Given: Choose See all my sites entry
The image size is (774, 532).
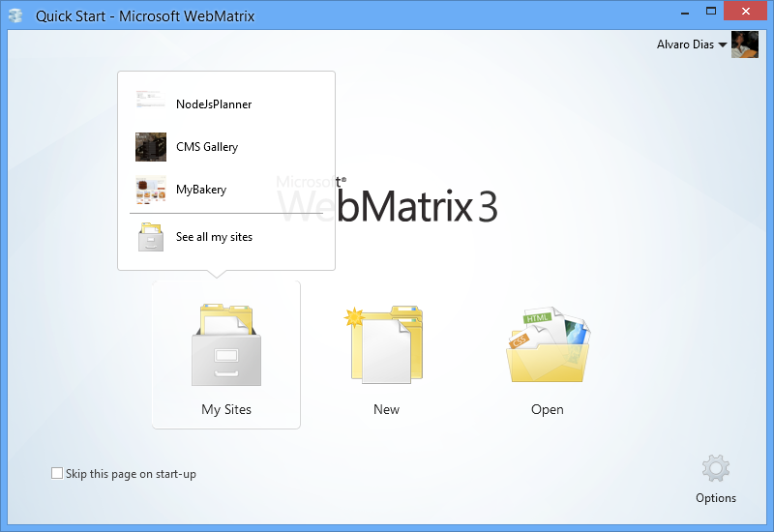Looking at the screenshot, I should tap(214, 237).
